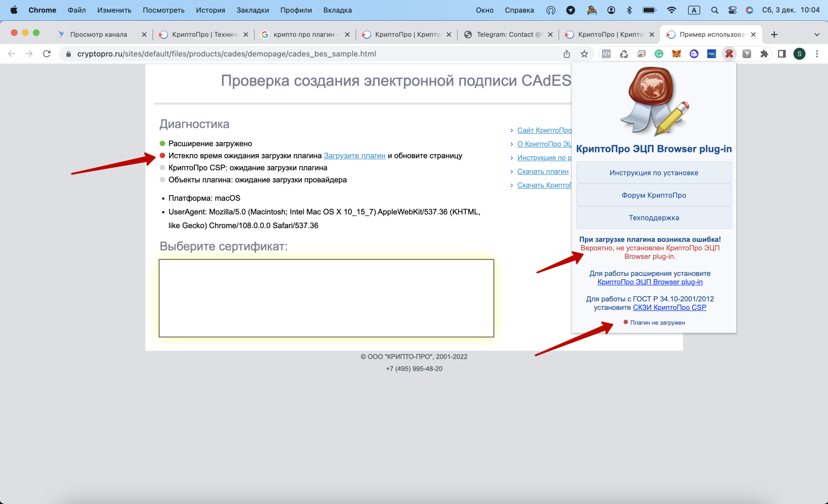Open the Extensions puzzle piece menu
828x504 pixels.
click(764, 54)
